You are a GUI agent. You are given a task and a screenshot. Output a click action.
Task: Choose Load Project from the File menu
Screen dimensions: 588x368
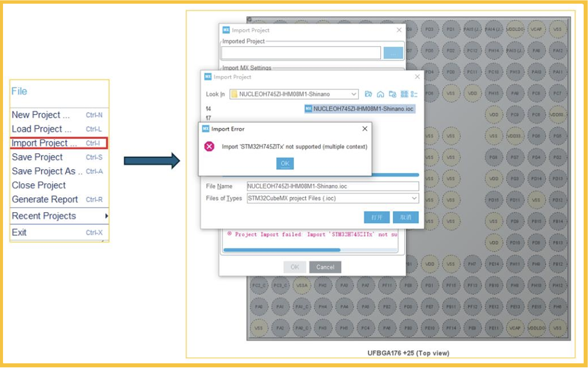pyautogui.click(x=60, y=129)
